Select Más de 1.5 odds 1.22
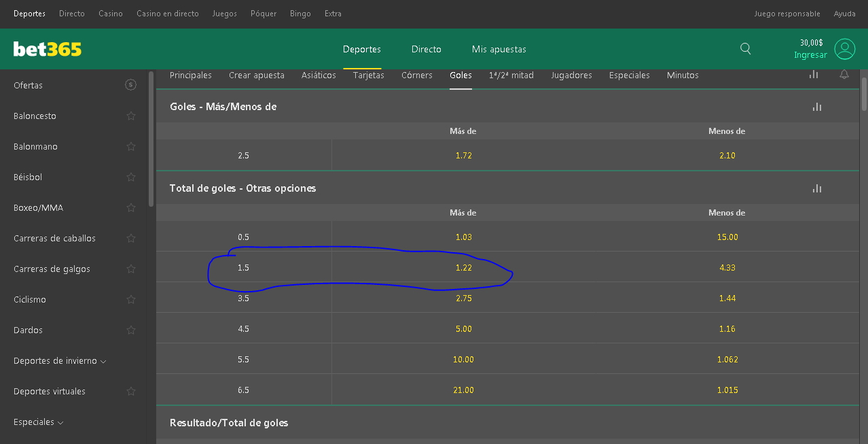This screenshot has width=868, height=444. [463, 268]
